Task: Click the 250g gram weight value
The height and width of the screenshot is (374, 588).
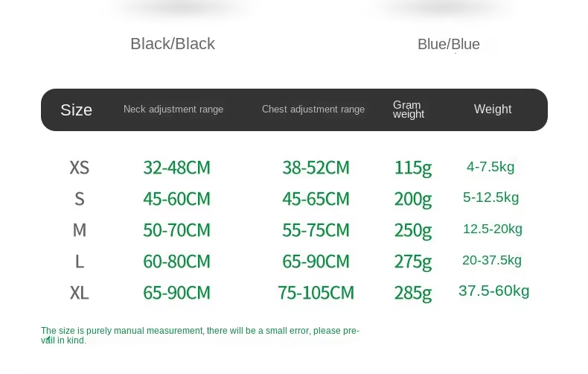Action: click(413, 230)
